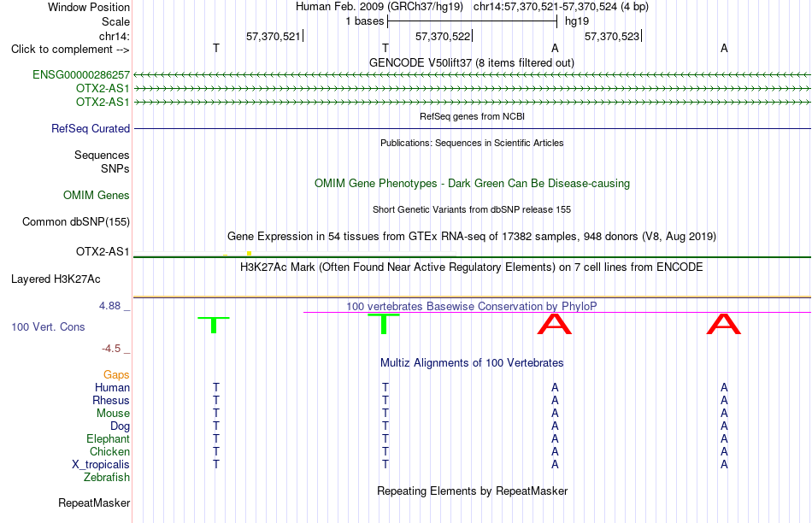Click the yellow GTEx expression bar
812x523 pixels.
(249, 253)
